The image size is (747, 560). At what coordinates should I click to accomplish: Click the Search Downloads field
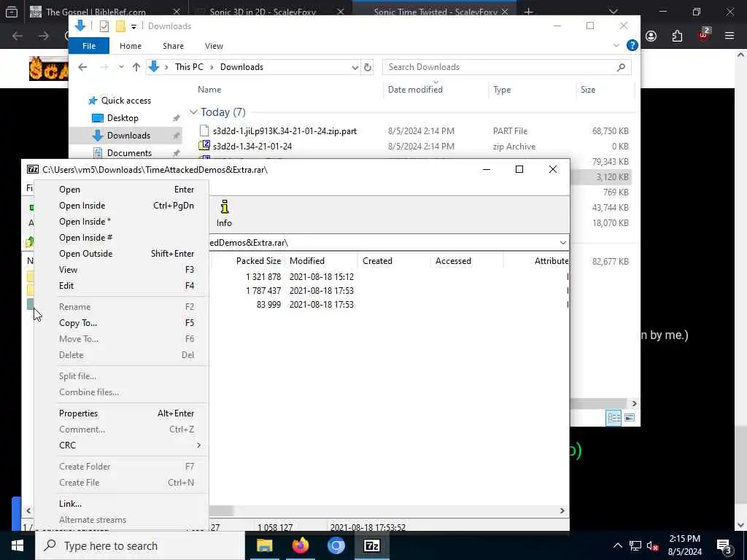(507, 67)
